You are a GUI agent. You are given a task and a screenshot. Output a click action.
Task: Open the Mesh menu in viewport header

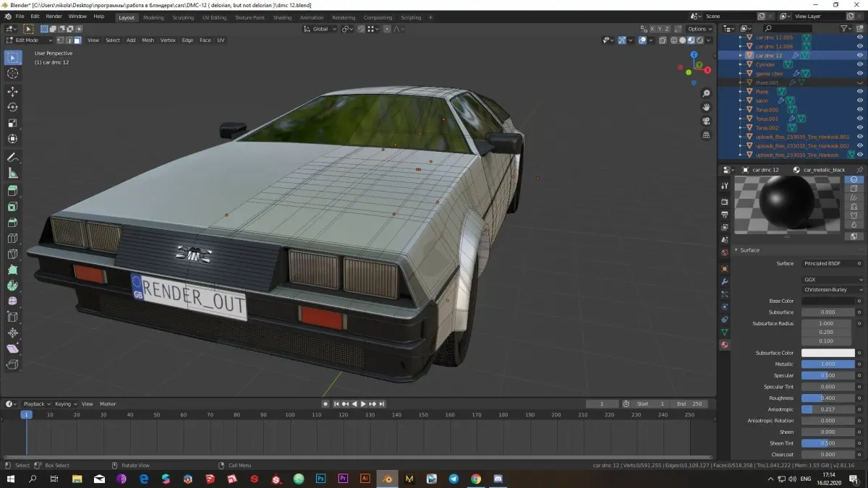coord(148,40)
